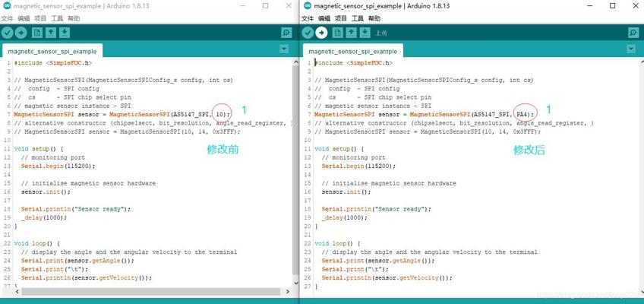Click left scroll arrow of horizontal scrollbar
The width and height of the screenshot is (644, 304).
tap(17, 291)
